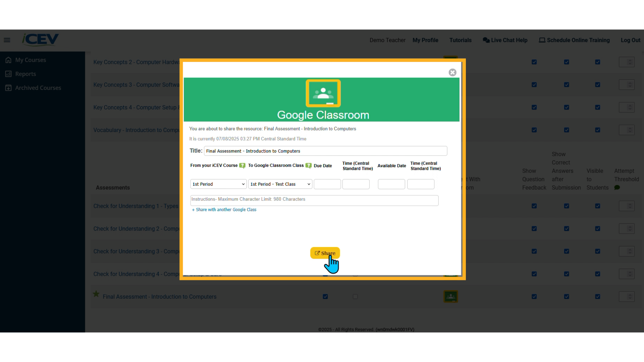Click the My Courses home icon

pos(8,60)
